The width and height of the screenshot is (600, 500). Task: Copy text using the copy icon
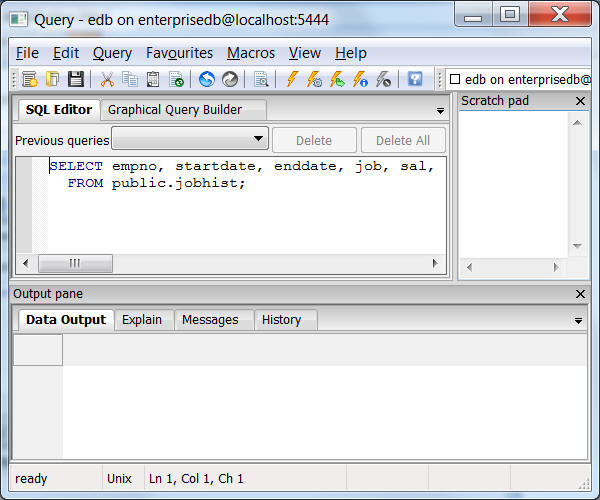130,80
